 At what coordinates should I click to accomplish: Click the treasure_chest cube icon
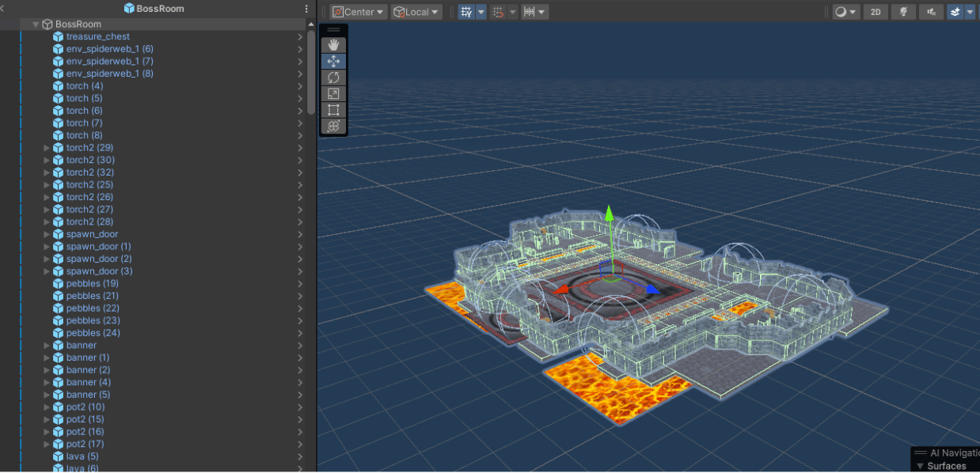click(58, 36)
